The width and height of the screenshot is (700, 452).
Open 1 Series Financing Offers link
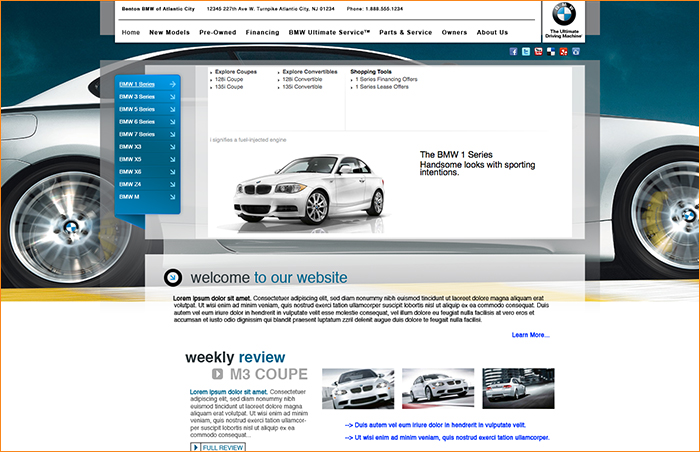pyautogui.click(x=387, y=79)
